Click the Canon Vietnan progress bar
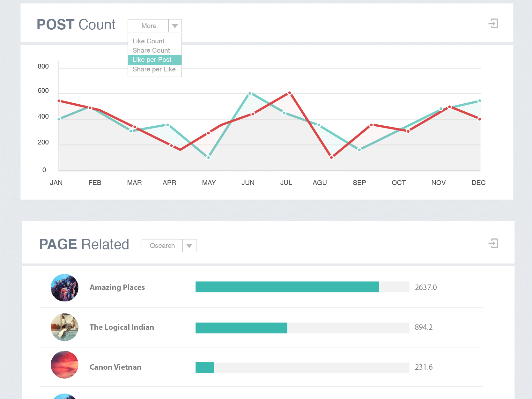The image size is (532, 399). (x=302, y=368)
